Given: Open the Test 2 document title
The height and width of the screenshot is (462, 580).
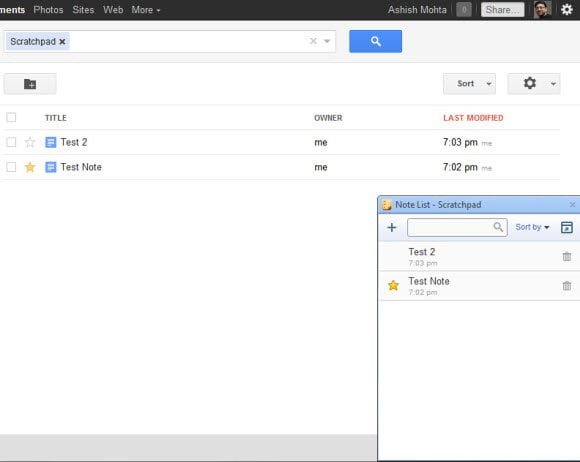Looking at the screenshot, I should pyautogui.click(x=74, y=142).
